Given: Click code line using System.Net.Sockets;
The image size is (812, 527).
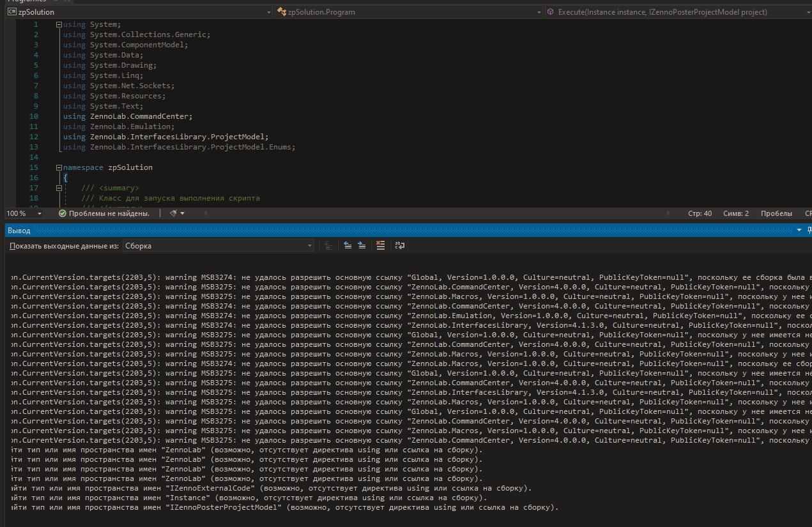Looking at the screenshot, I should pyautogui.click(x=119, y=86).
